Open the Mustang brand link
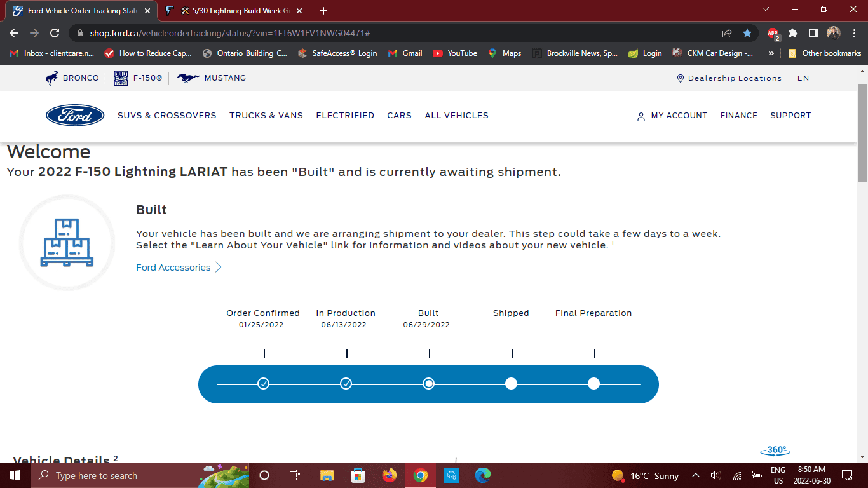868x488 pixels. point(212,78)
